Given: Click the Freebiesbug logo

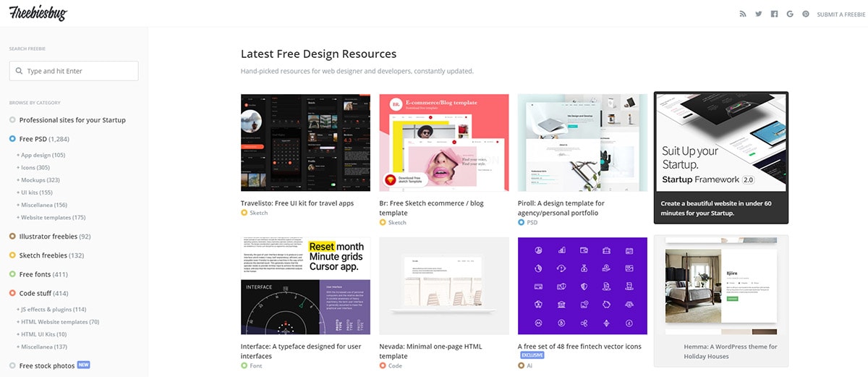Looking at the screenshot, I should (38, 12).
